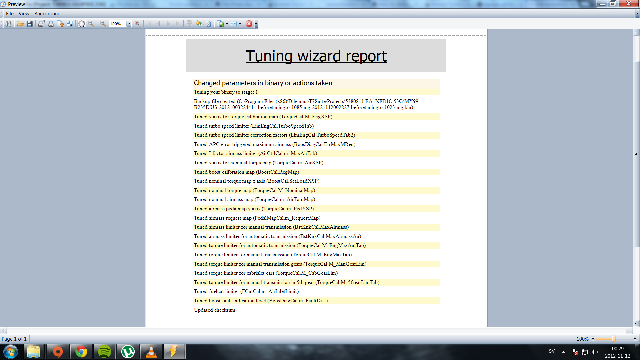Expand the send via e-mail dropdown arrow
Screen dimensions: 640x360
pos(240,24)
